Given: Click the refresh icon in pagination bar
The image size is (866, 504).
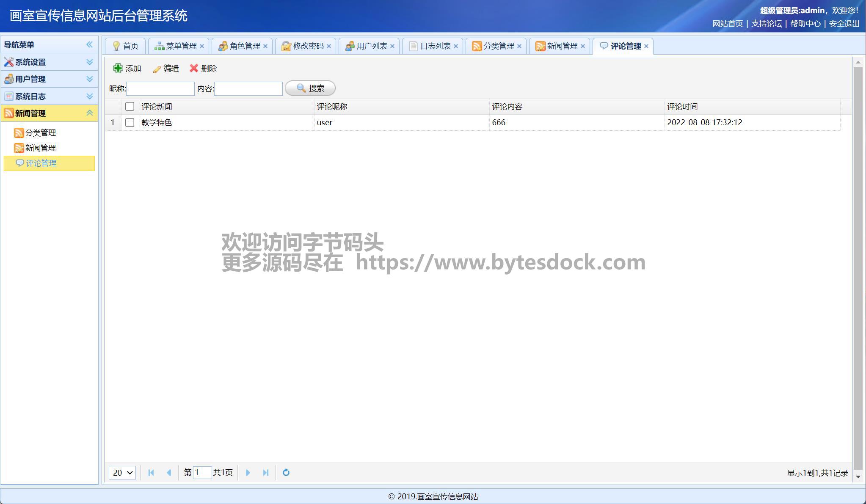Looking at the screenshot, I should click(286, 472).
